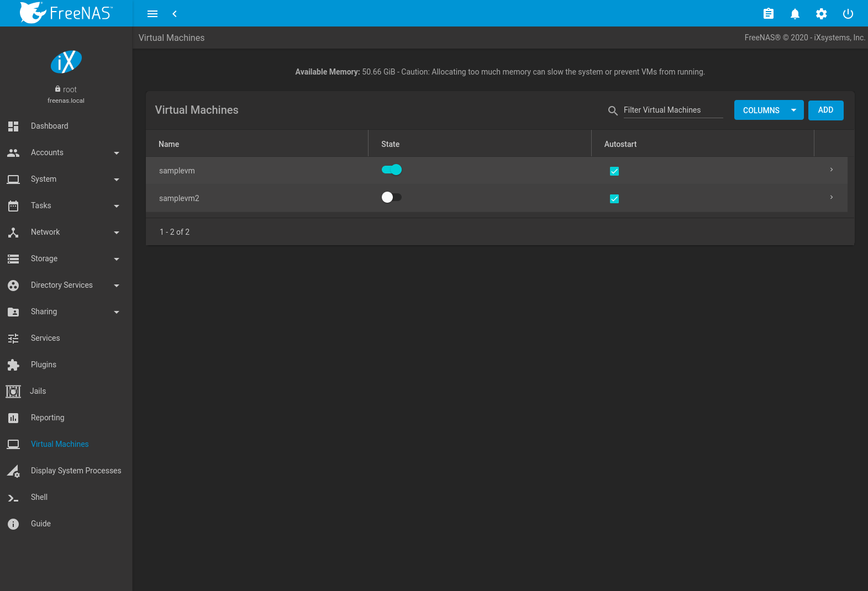
Task: Toggle the hamburger menu icon
Action: click(152, 14)
